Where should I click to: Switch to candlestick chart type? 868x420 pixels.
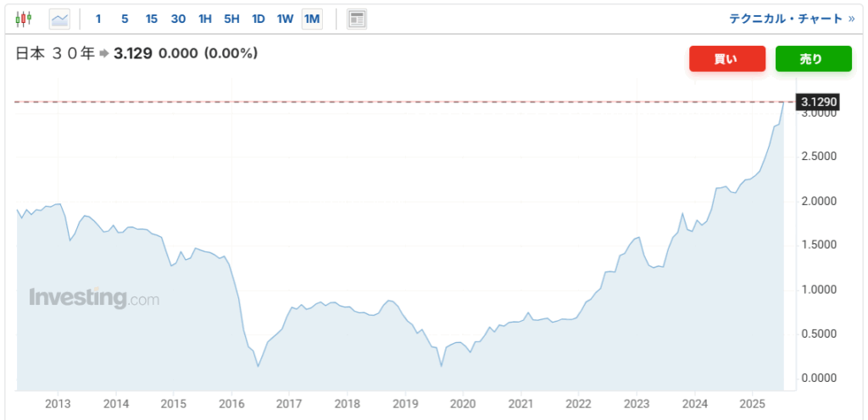[23, 18]
